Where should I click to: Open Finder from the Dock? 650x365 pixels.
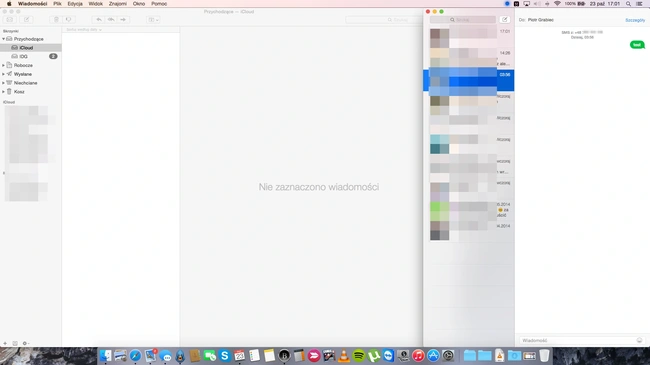[105, 355]
